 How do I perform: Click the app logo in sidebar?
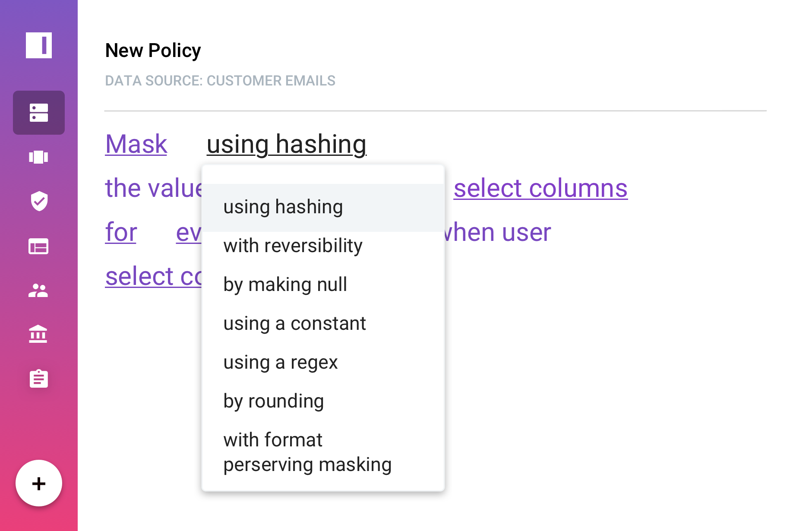[x=39, y=45]
